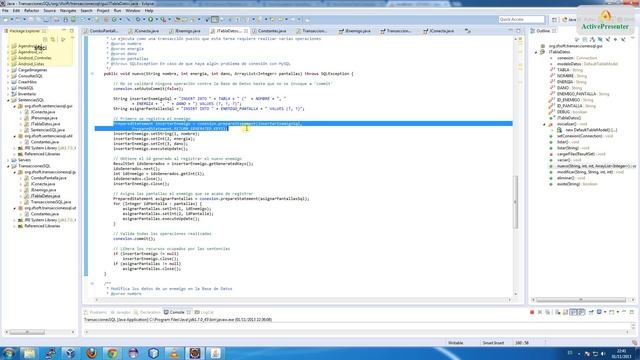Open Run button dropdown arrow
640x360 pixels.
(156, 19)
